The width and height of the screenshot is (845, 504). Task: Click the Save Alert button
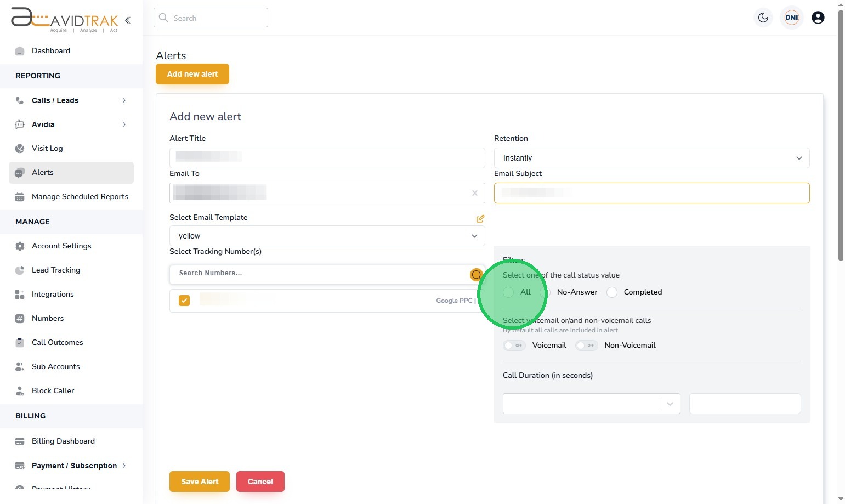[x=200, y=482]
